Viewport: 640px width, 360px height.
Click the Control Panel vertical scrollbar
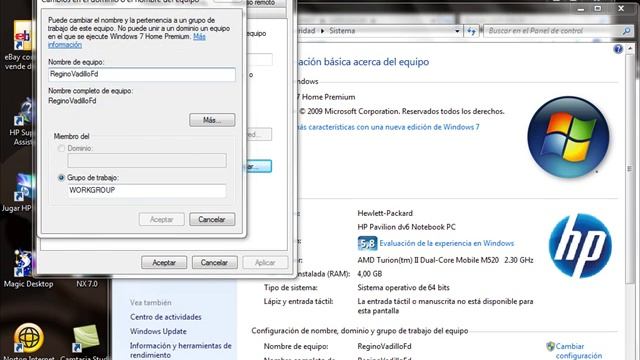(x=629, y=168)
